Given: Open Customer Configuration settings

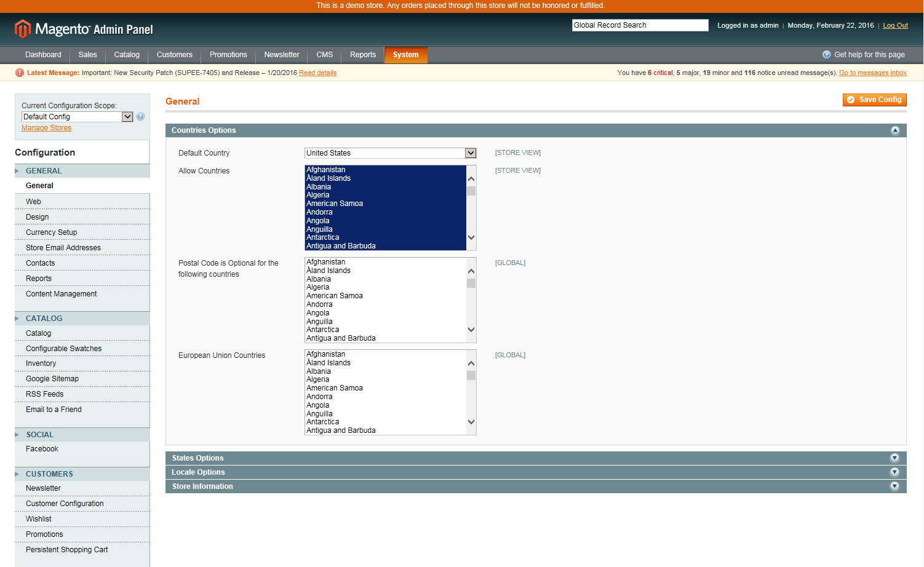Looking at the screenshot, I should point(82,504).
